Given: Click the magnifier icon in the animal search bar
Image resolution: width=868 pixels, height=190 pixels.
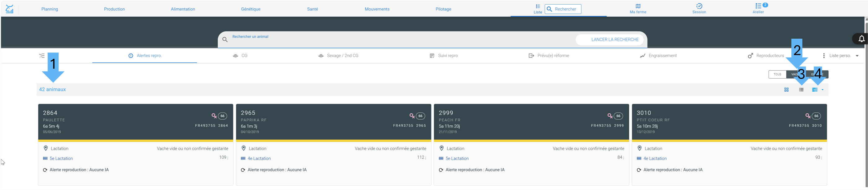Looking at the screenshot, I should (225, 40).
